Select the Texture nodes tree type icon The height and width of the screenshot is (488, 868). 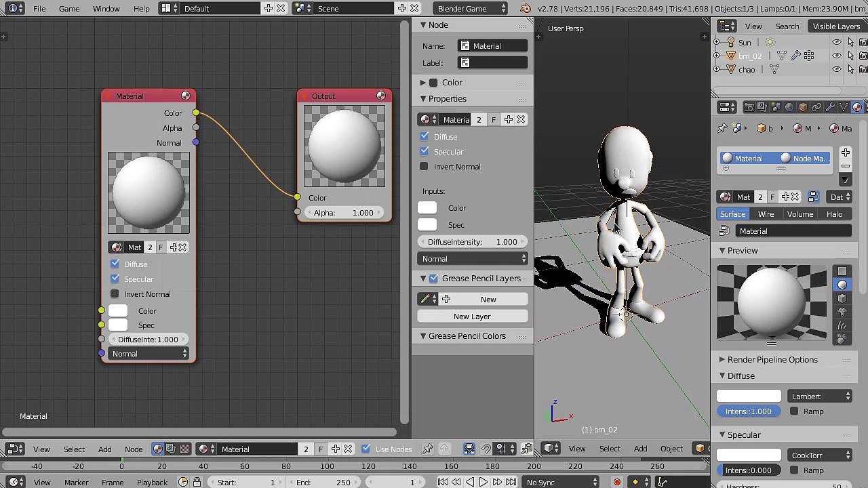click(184, 449)
